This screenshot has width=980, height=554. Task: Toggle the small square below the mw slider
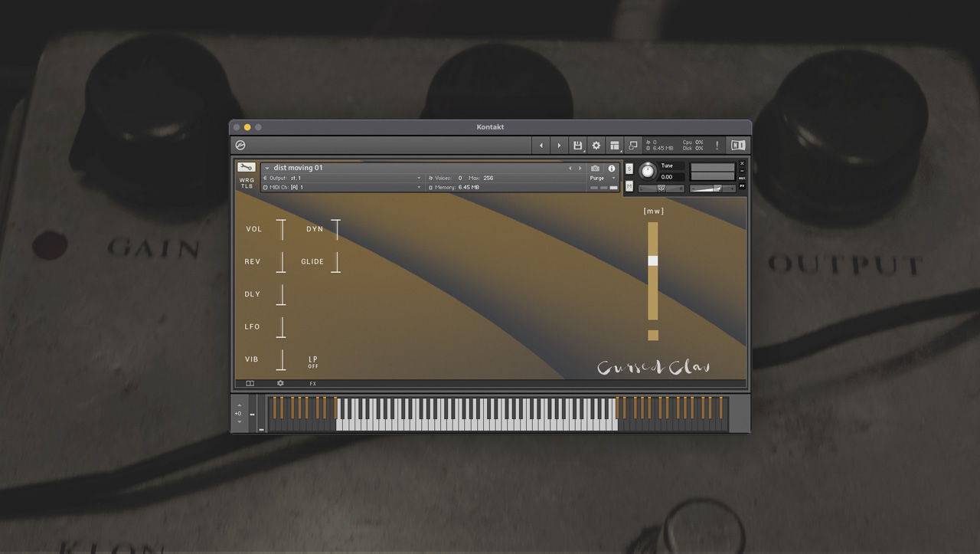653,335
